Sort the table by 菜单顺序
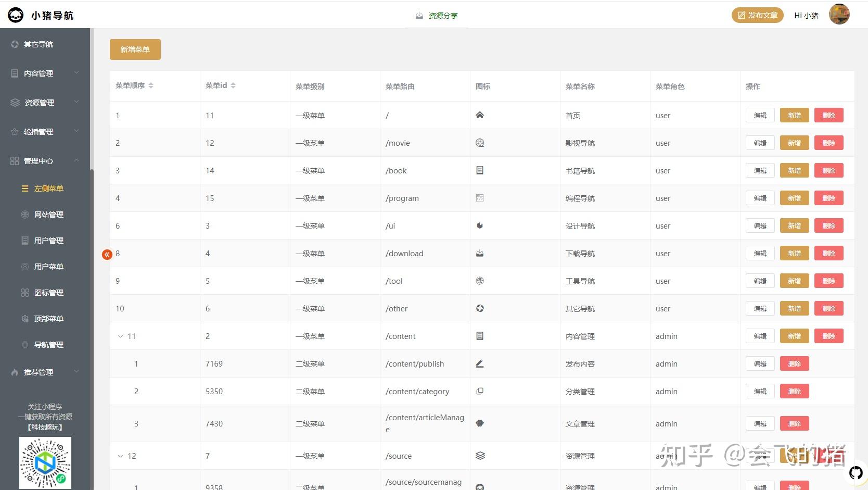The image size is (868, 490). click(x=151, y=85)
